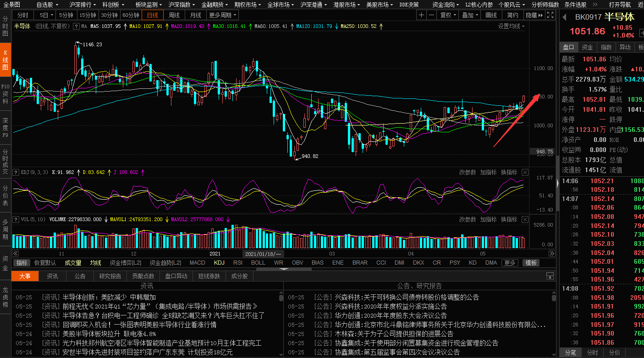Screen dimensions: 644x358
Task: Open 自选股 menu dropdown
Action: coord(48,5)
